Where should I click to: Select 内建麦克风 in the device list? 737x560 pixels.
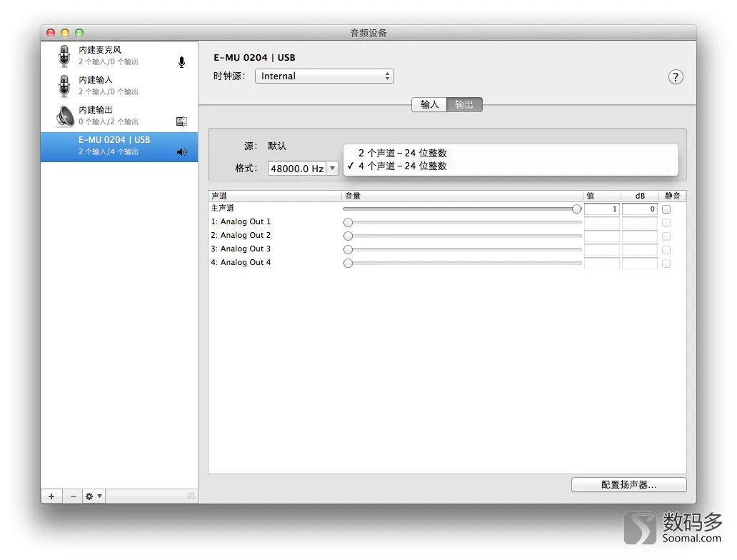tap(119, 56)
